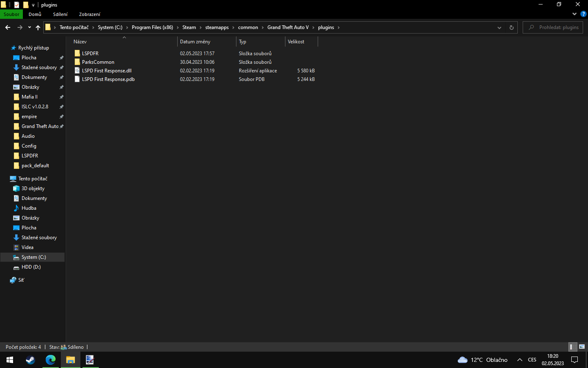Viewport: 588px width, 368px height.
Task: Open empire folder in navigation pane
Action: [29, 117]
